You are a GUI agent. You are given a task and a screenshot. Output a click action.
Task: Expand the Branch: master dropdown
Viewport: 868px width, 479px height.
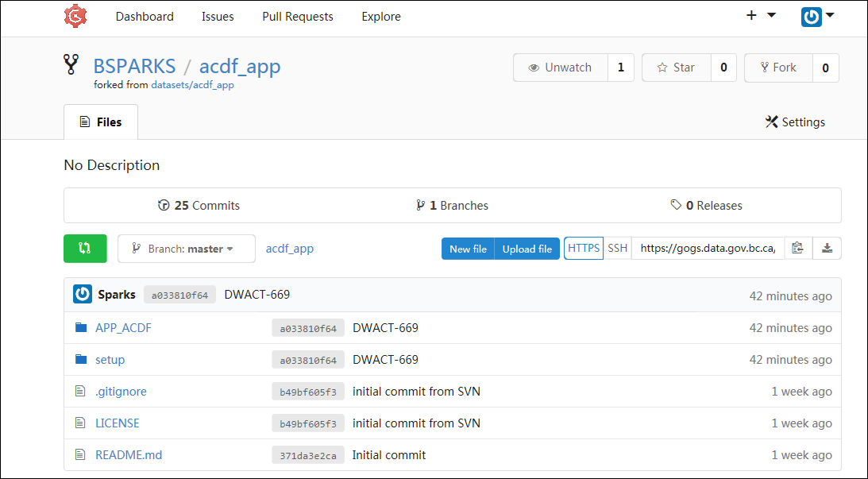187,249
